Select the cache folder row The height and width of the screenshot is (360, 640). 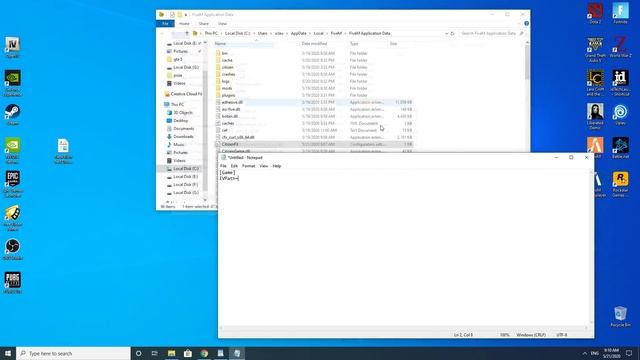313,60
